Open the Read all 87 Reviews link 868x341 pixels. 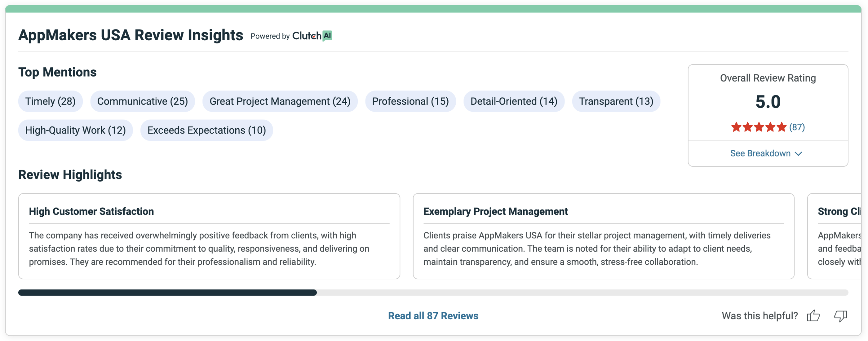(x=433, y=316)
